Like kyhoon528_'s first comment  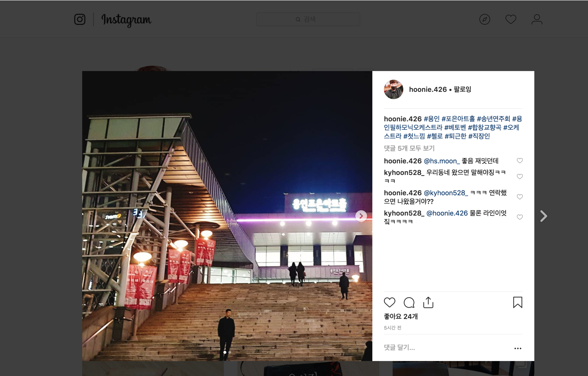[x=520, y=177]
